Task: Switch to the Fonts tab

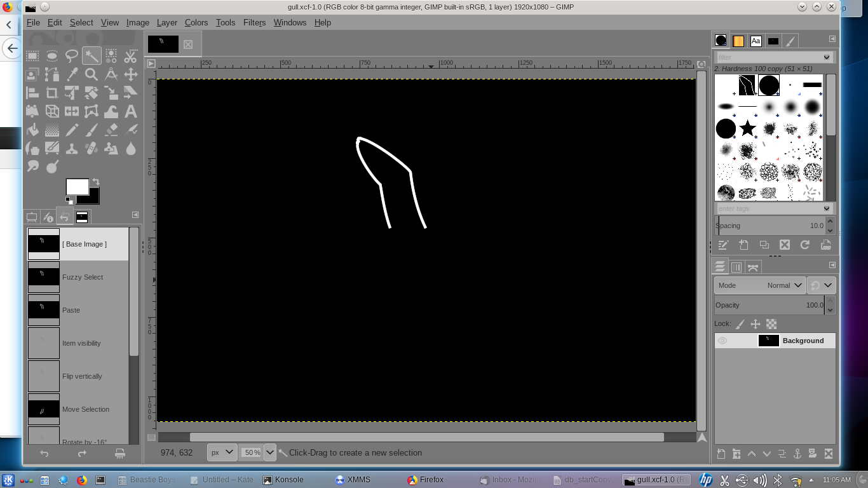Action: tap(756, 41)
